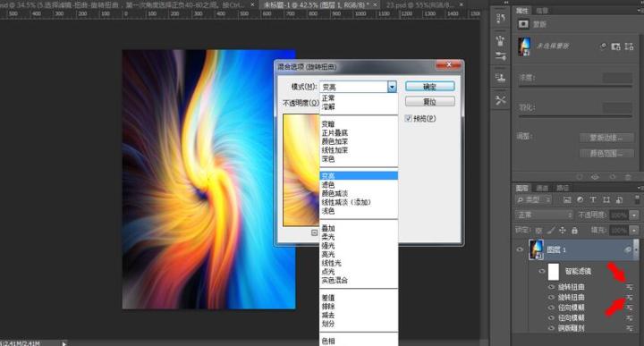Click the smart filter indicator on 图层 1
Screen dimensions: 644x346
tap(628, 249)
